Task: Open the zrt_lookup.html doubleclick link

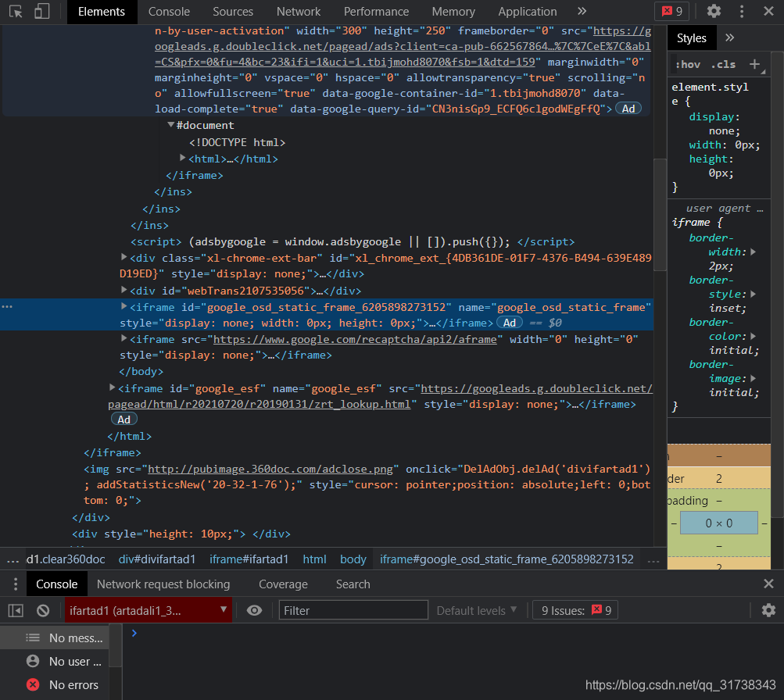Action: (381, 396)
